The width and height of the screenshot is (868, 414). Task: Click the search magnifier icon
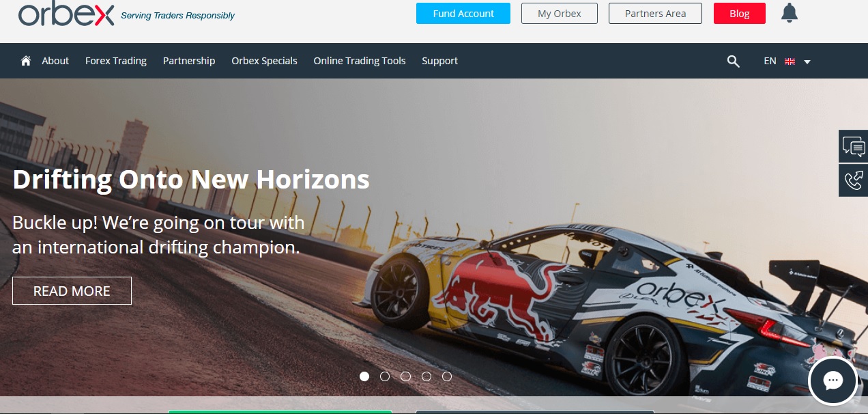click(x=734, y=61)
